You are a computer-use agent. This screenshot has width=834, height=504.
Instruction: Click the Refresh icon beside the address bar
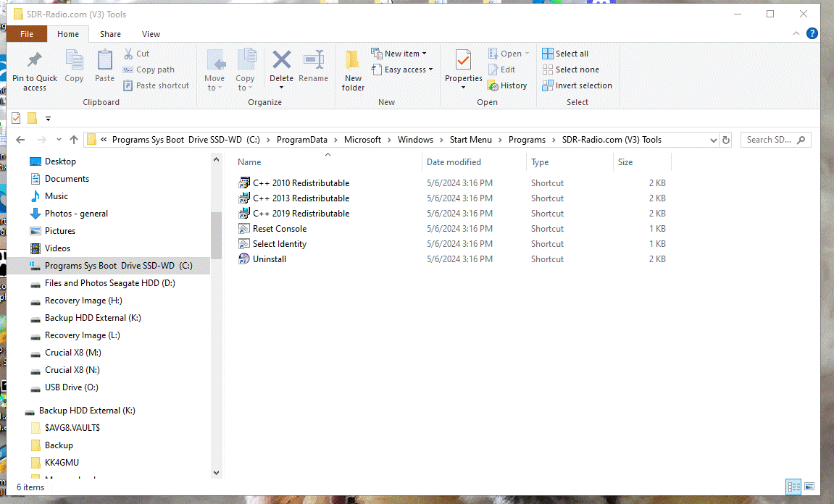click(x=726, y=140)
